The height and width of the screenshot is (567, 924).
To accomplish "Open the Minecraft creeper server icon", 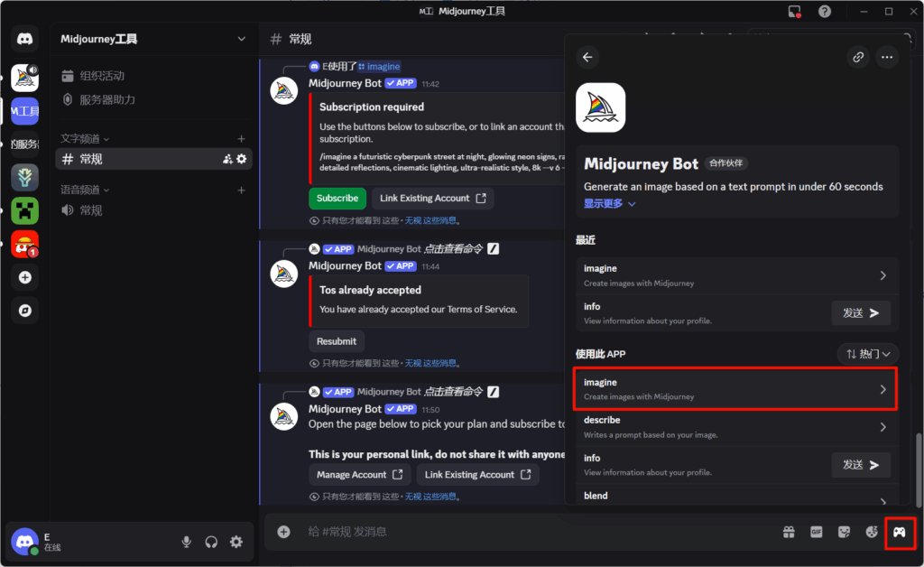I will pyautogui.click(x=24, y=210).
